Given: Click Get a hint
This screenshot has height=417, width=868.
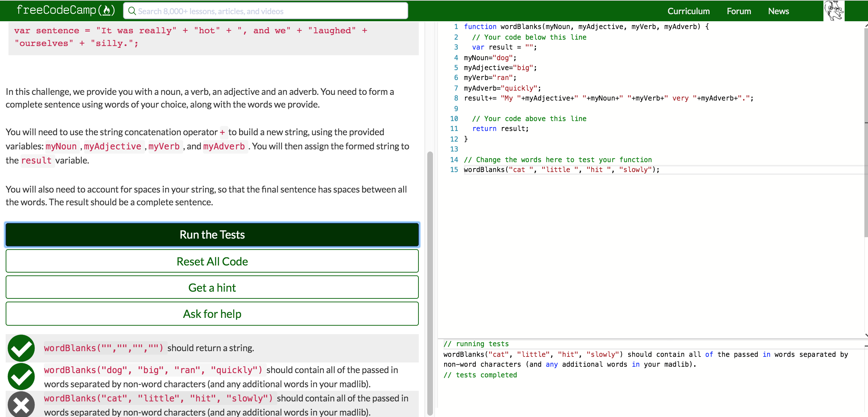Looking at the screenshot, I should (212, 287).
